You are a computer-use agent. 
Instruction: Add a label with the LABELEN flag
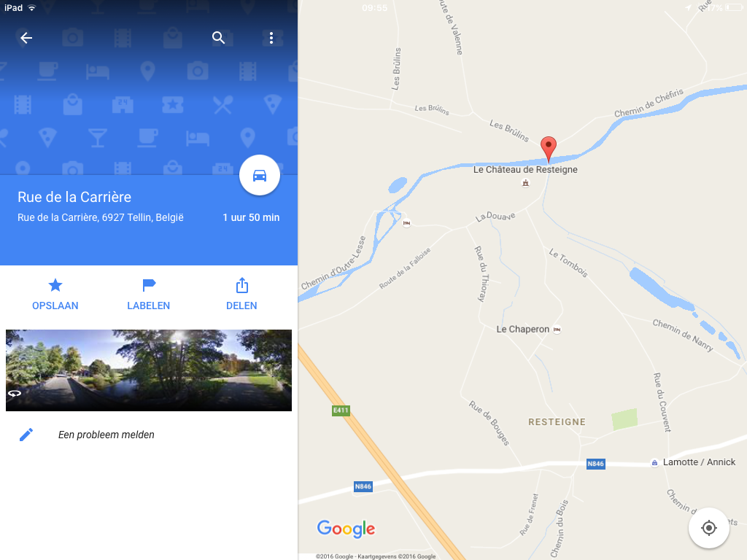click(x=149, y=295)
